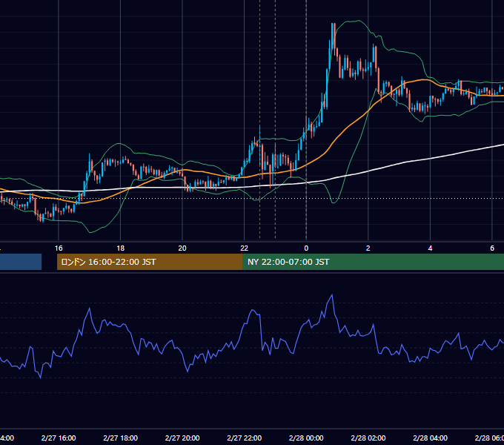
Task: Select the 2/27 22:00 time label
Action: pyautogui.click(x=245, y=438)
